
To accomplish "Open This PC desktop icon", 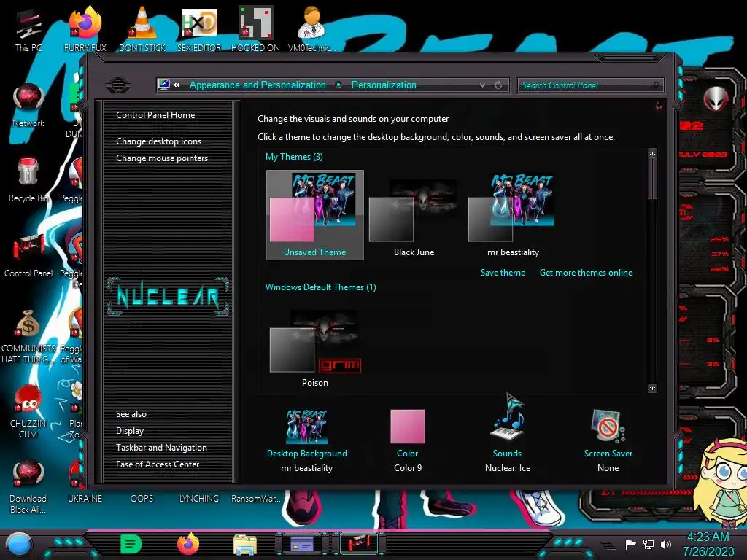I will [28, 29].
